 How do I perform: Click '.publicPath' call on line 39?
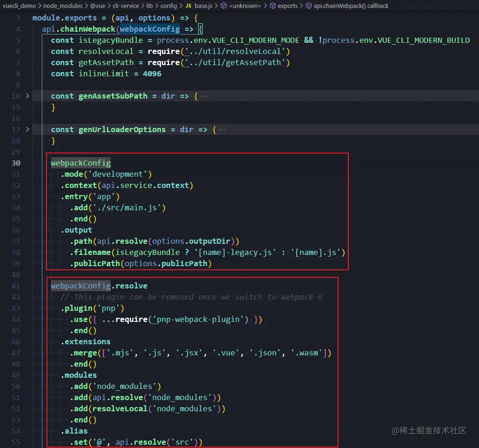point(95,264)
